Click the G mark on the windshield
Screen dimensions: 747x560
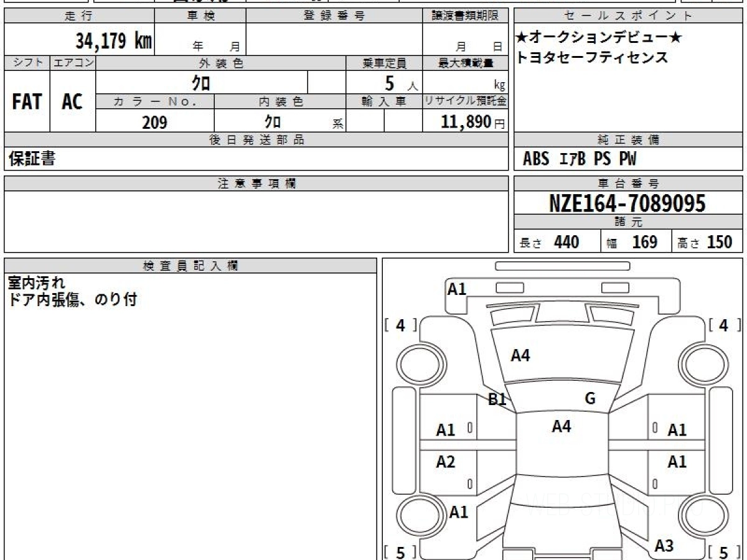[590, 399]
